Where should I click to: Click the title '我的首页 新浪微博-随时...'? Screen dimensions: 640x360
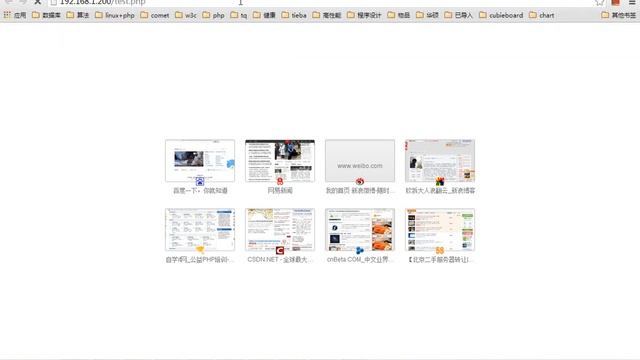pos(360,191)
